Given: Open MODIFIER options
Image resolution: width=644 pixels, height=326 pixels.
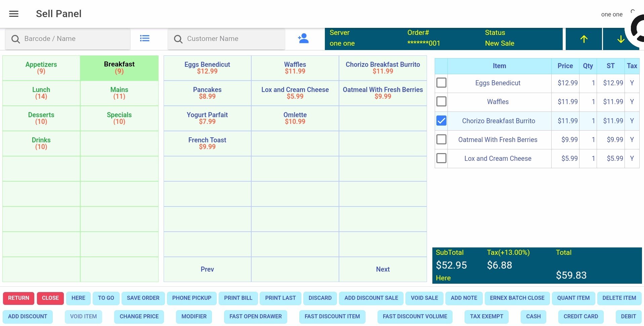Looking at the screenshot, I should [194, 317].
